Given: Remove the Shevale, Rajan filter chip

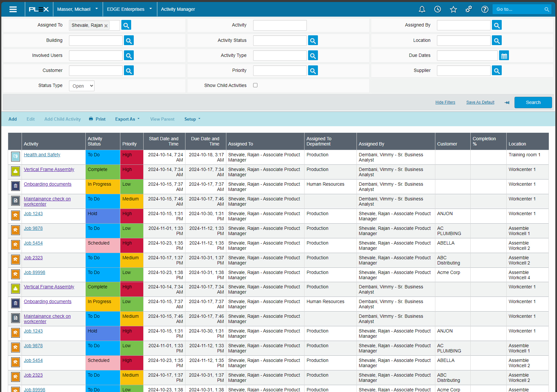Looking at the screenshot, I should click(106, 25).
